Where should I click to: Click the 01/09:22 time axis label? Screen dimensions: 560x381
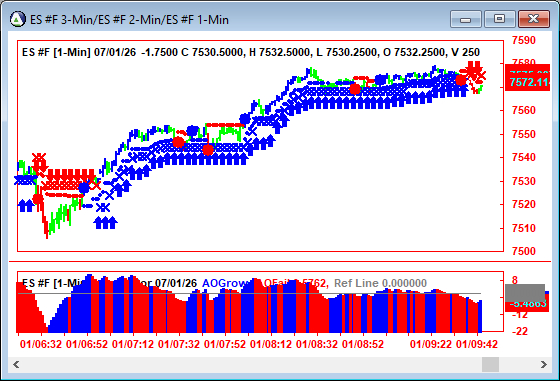pyautogui.click(x=431, y=344)
